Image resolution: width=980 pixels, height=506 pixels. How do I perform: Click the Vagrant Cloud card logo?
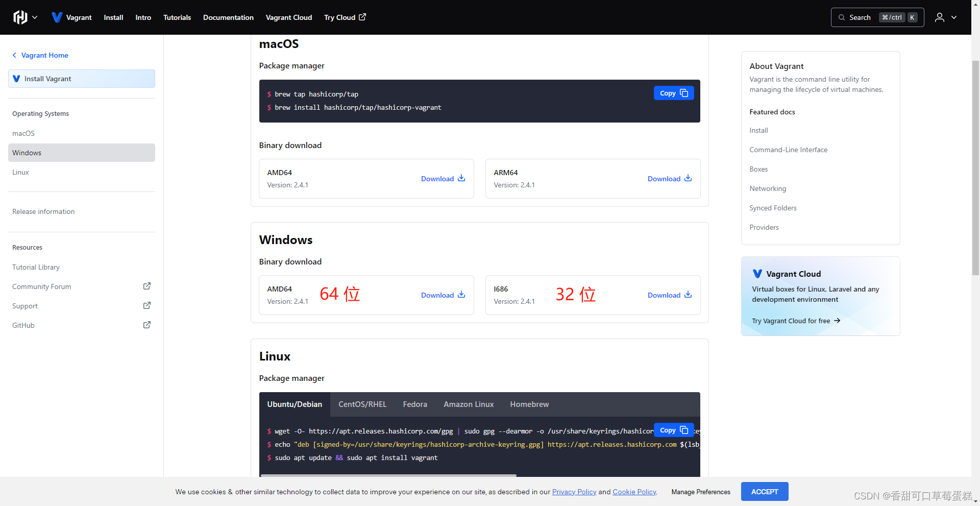pyautogui.click(x=757, y=274)
